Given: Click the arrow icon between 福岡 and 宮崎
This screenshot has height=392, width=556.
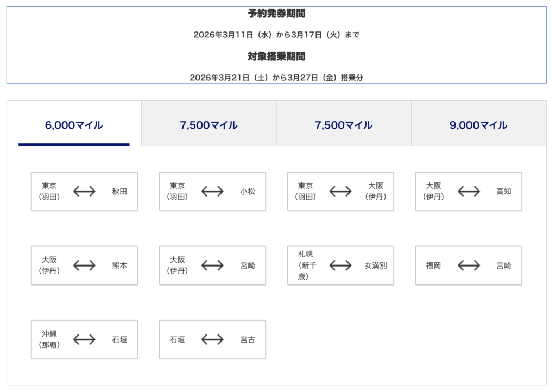Looking at the screenshot, I should (x=469, y=265).
